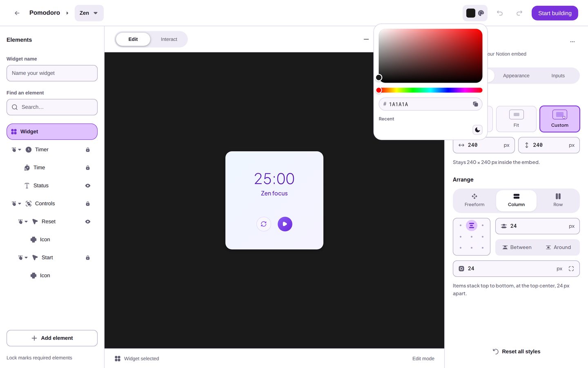Click the per-side padding expand icon
The image size is (588, 368).
click(571, 269)
